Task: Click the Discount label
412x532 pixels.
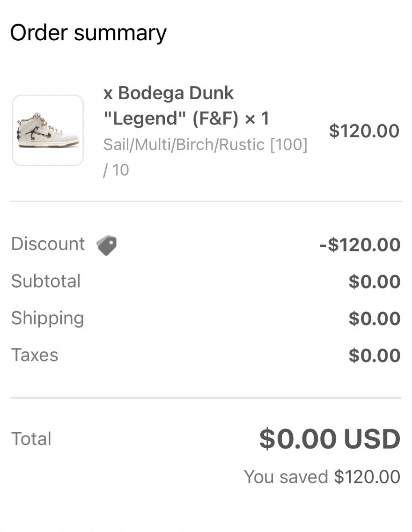Action: [48, 244]
